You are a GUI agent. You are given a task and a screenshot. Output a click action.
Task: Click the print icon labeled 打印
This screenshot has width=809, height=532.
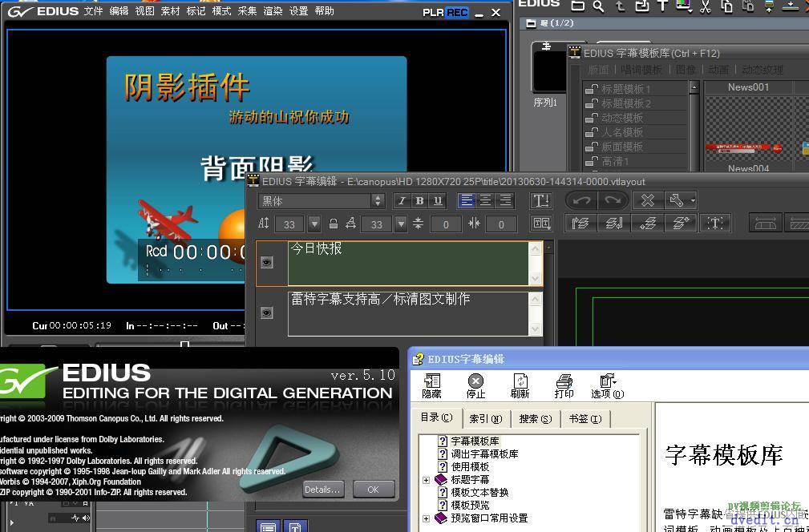[x=564, y=385]
